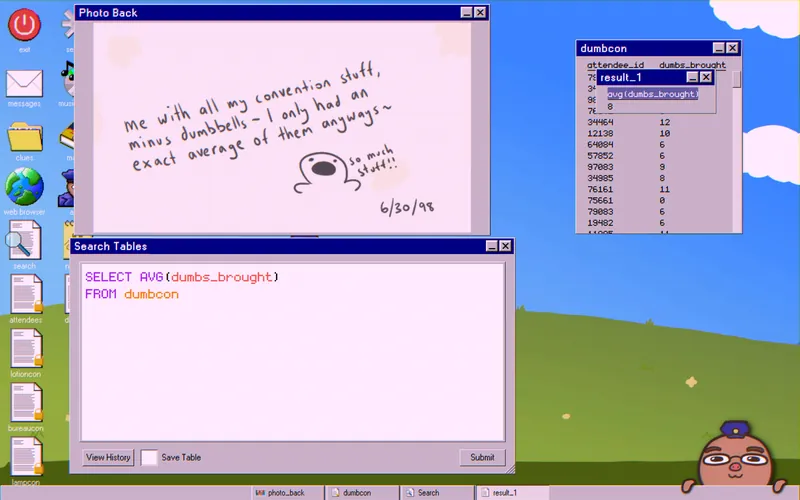The image size is (800, 500).
Task: Open View History in Search Tables
Action: (x=108, y=457)
